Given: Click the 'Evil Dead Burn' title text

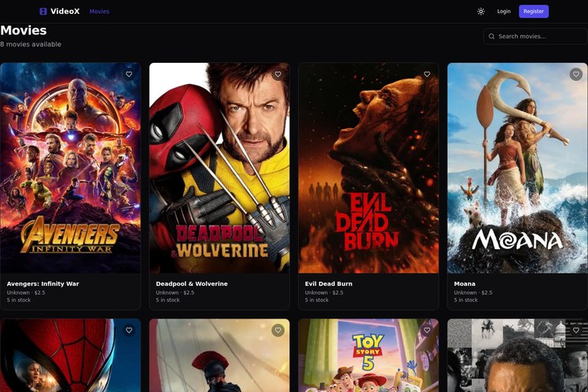Looking at the screenshot, I should click(328, 283).
